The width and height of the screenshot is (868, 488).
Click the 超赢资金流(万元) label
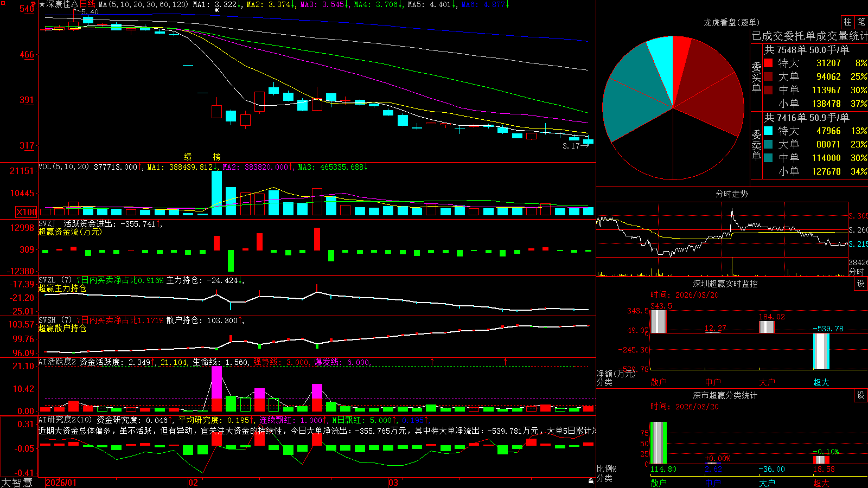coord(70,232)
